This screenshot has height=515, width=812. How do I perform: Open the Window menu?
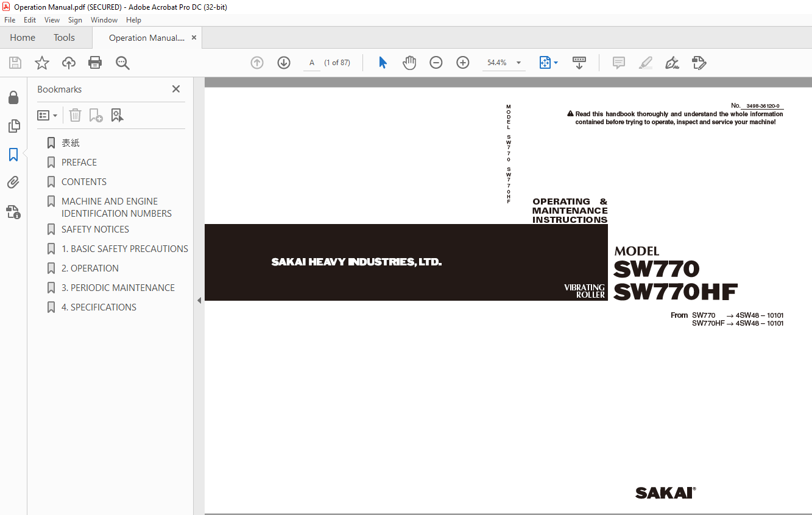pos(104,20)
